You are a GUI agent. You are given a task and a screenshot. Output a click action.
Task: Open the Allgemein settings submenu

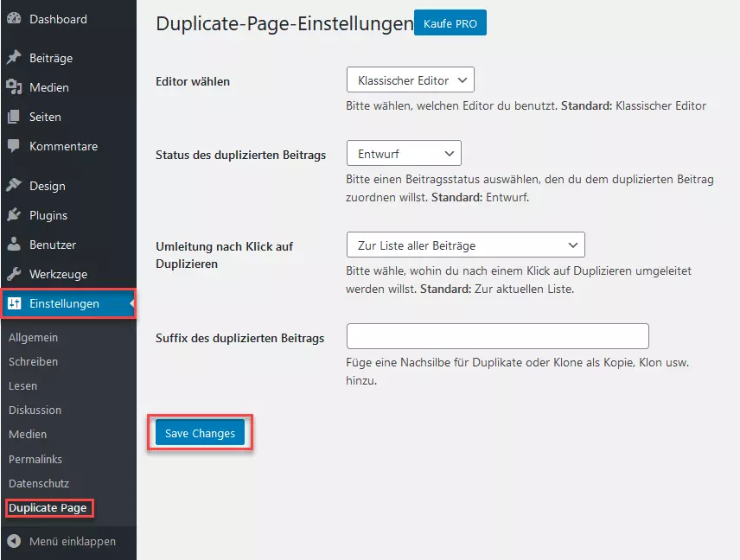tap(33, 337)
